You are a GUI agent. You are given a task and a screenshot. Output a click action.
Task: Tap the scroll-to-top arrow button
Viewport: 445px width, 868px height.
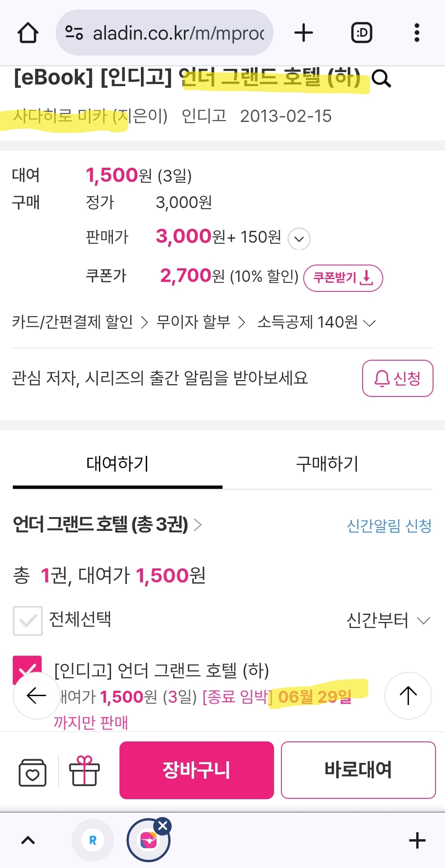[408, 696]
